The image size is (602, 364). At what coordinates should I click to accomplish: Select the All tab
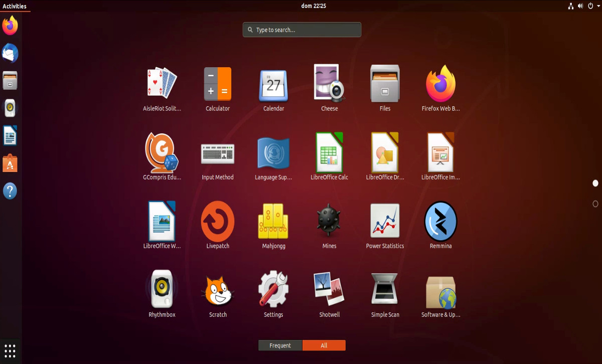[x=324, y=345]
